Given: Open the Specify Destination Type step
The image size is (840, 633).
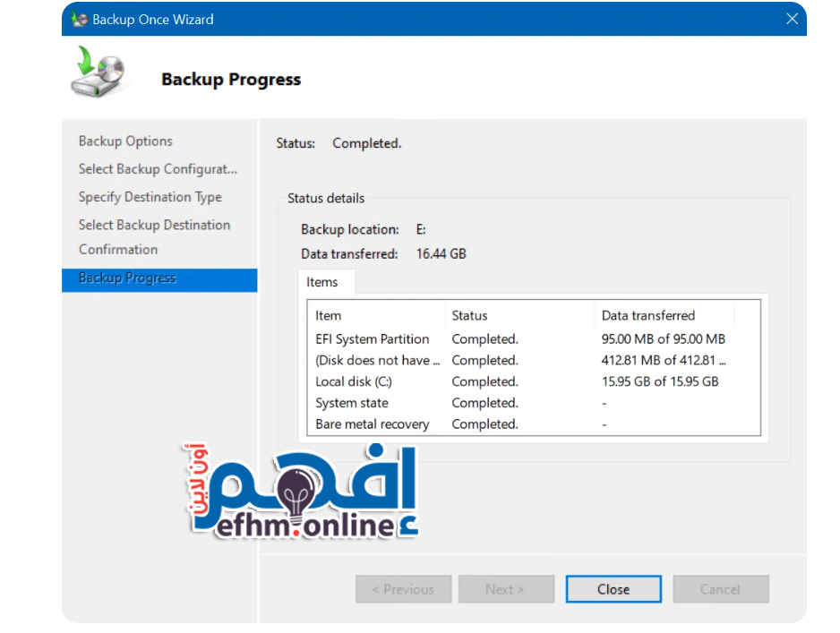Looking at the screenshot, I should tap(150, 197).
